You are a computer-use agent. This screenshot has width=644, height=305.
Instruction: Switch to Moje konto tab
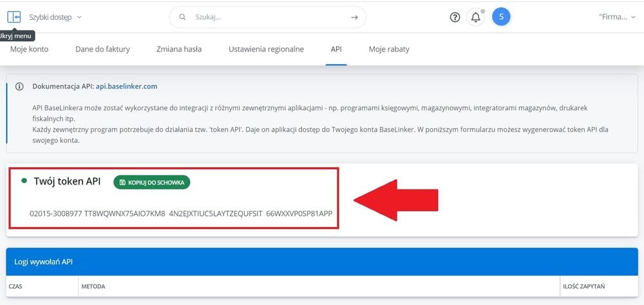(29, 49)
